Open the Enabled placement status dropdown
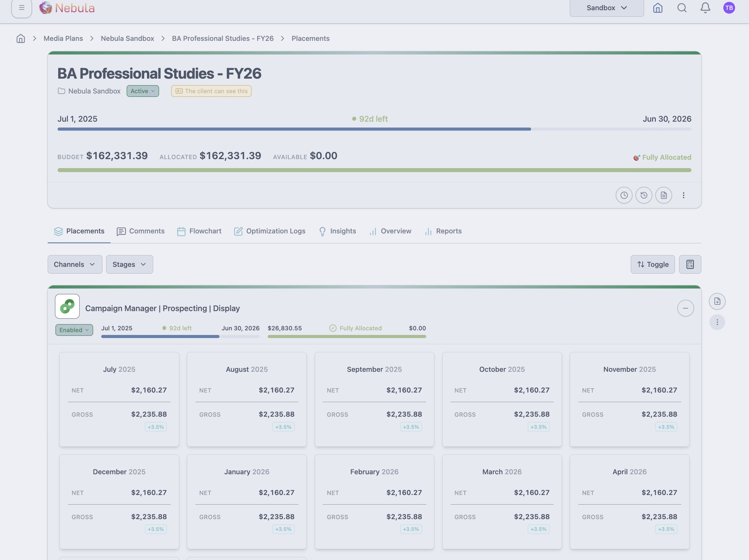This screenshot has width=749, height=560. pos(74,330)
